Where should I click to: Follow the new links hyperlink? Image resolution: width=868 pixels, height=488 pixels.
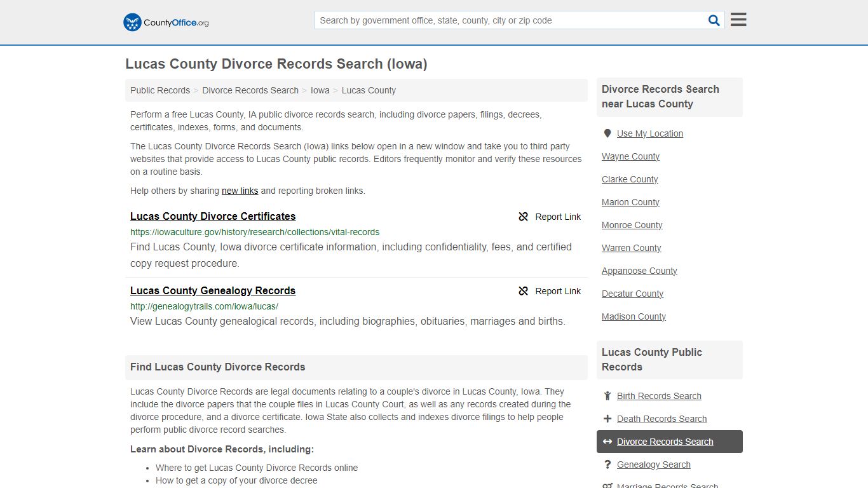click(240, 191)
